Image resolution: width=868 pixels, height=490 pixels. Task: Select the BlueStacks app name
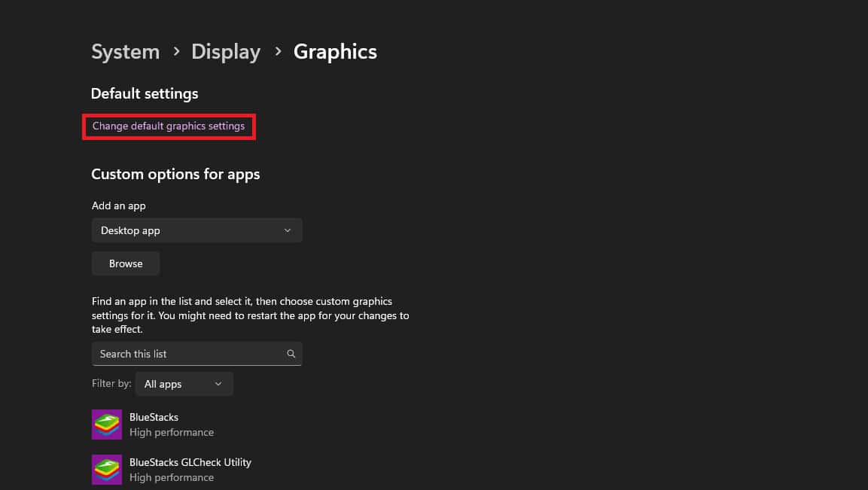pos(154,418)
